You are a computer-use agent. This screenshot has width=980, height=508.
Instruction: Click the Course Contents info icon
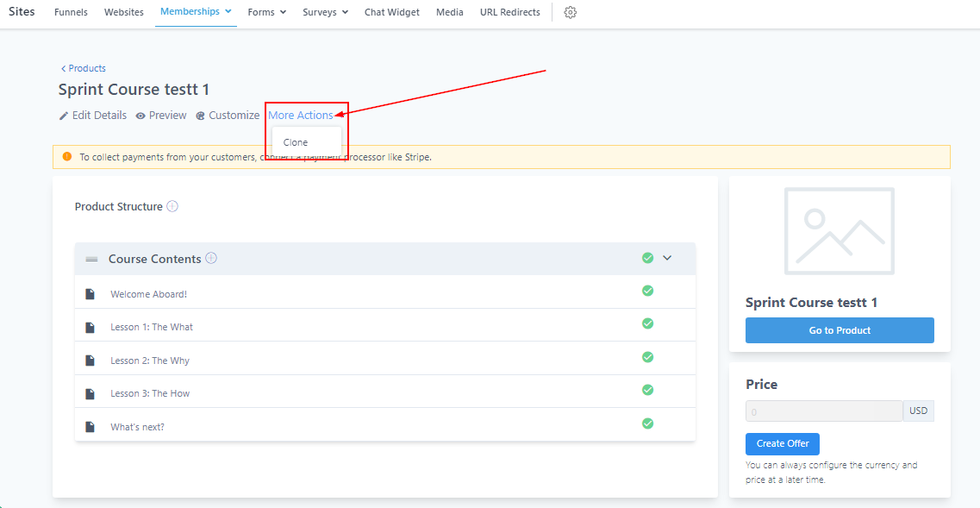point(211,258)
